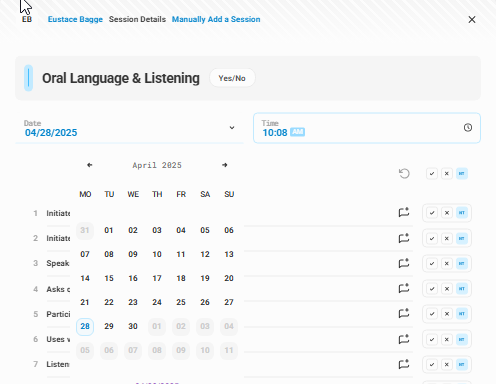Viewport: 496px width, 384px height.
Task: Click the reset undo arrow icon
Action: (404, 174)
